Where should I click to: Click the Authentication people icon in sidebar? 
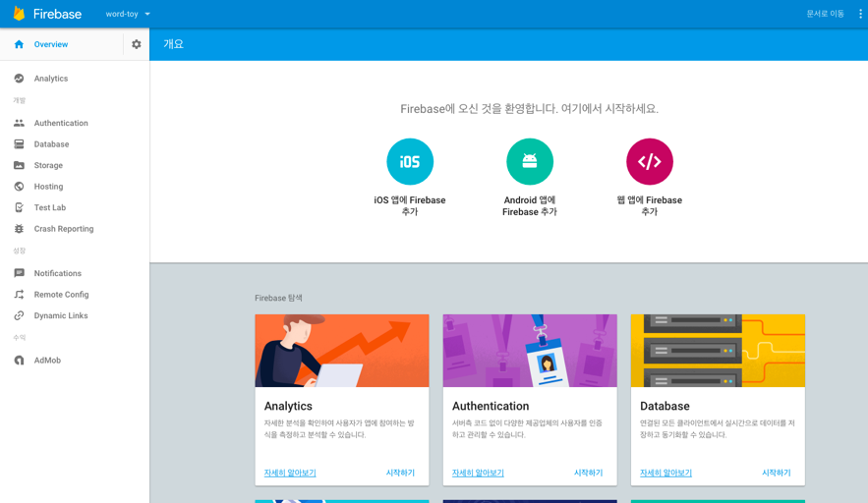[x=19, y=123]
